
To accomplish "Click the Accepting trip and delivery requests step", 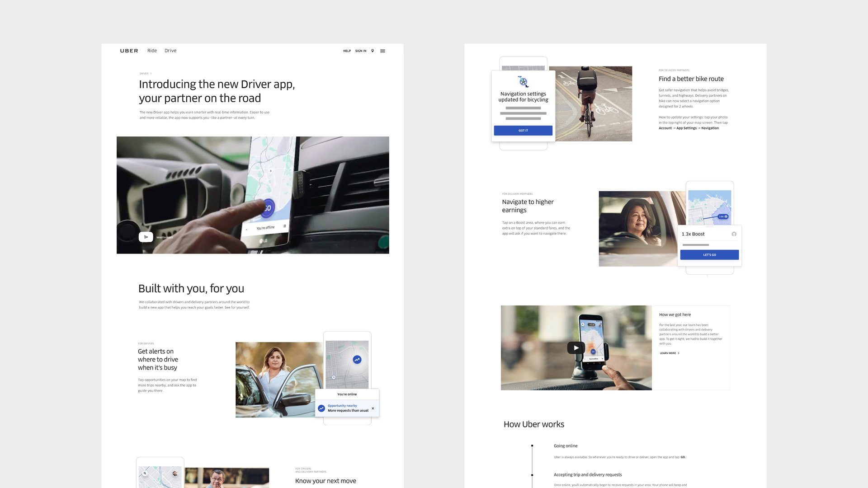I will tap(588, 475).
